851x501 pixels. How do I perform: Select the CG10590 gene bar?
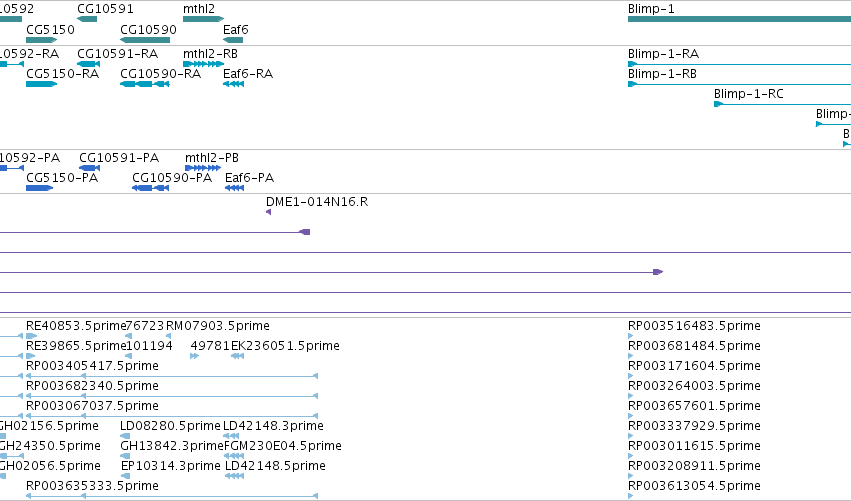(x=145, y=40)
